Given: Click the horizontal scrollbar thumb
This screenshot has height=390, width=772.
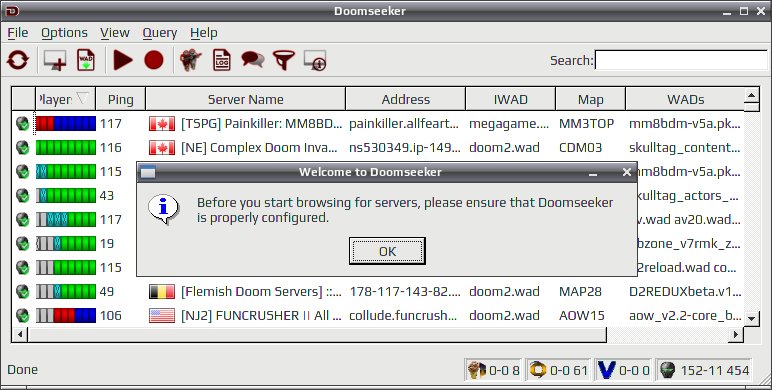Looking at the screenshot, I should pyautogui.click(x=317, y=334).
